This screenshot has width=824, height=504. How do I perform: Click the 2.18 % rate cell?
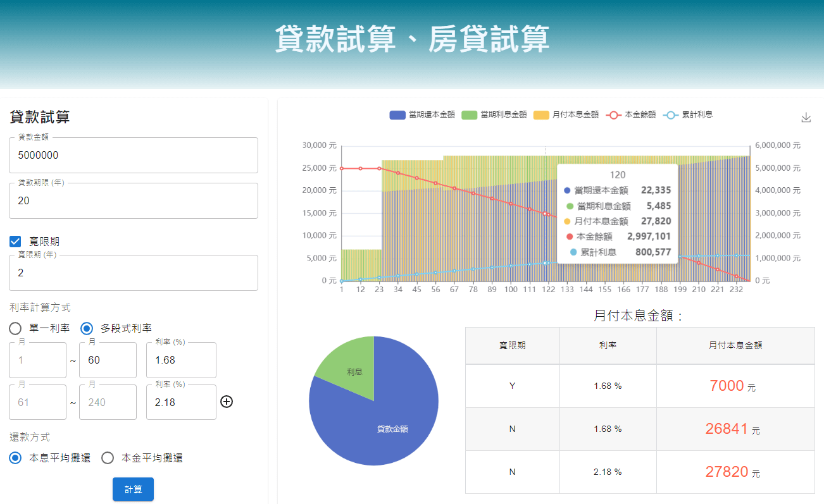608,472
